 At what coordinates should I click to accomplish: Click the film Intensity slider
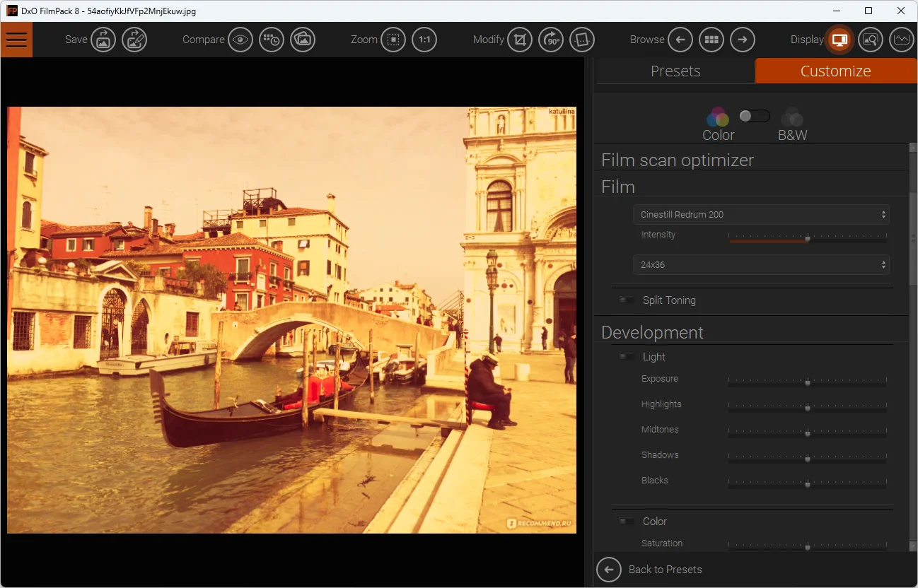(808, 240)
